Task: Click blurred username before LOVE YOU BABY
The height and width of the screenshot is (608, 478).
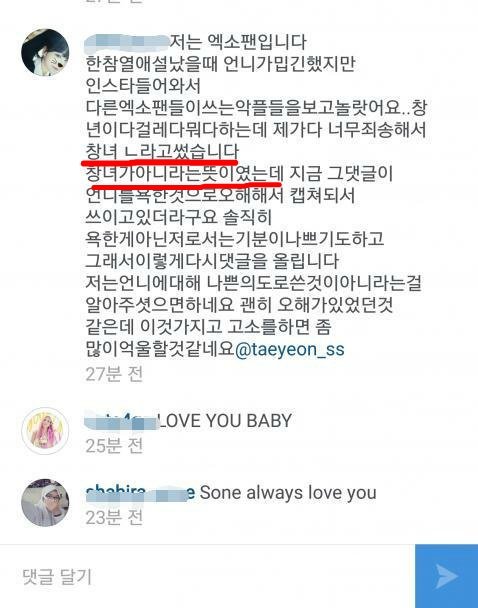Action: coord(121,421)
